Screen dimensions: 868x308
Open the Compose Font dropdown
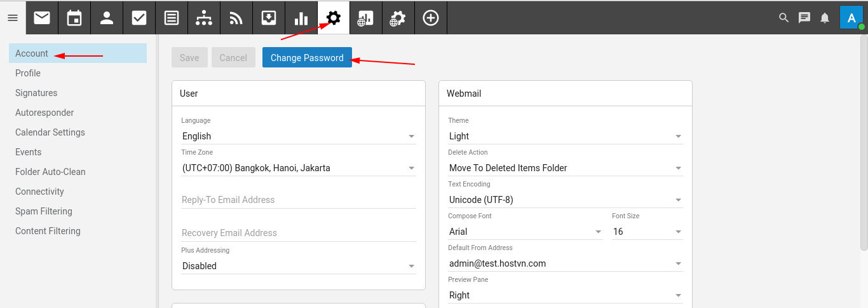point(525,232)
